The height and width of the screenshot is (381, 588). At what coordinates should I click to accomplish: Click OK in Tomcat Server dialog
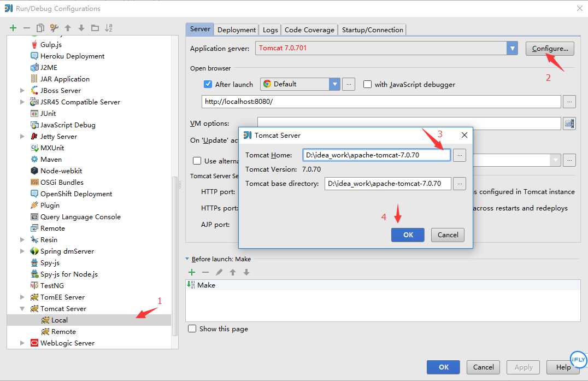pyautogui.click(x=408, y=235)
